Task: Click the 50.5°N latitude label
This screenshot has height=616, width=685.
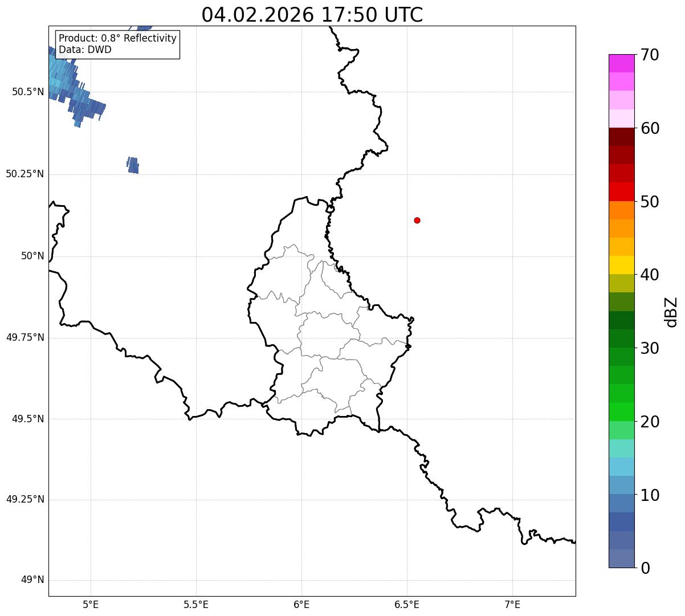Action: pyautogui.click(x=27, y=92)
